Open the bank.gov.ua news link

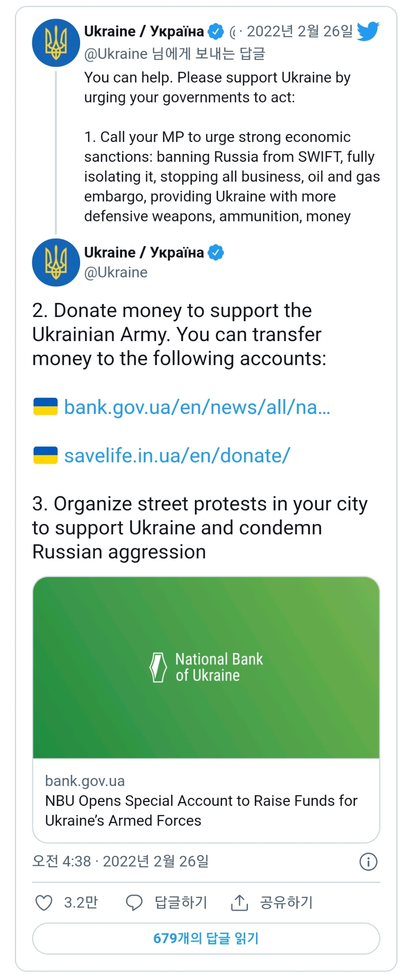coord(197,407)
